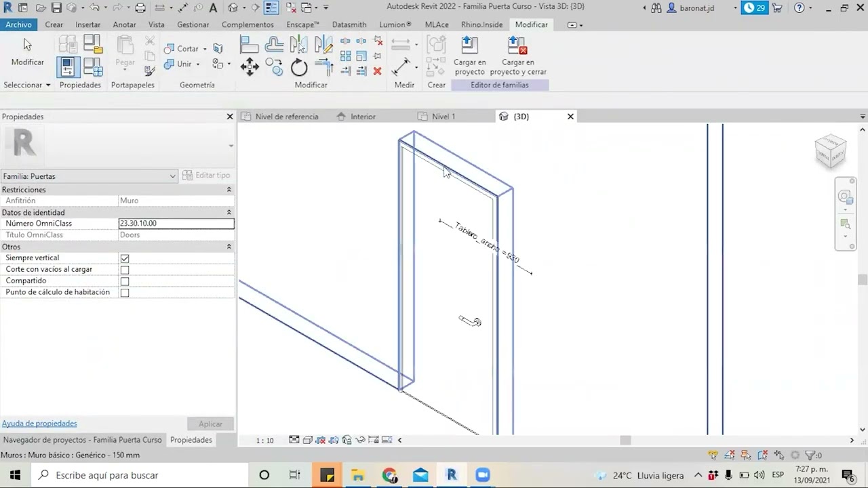Open Chrome from the taskbar
Image resolution: width=868 pixels, height=488 pixels.
point(389,475)
